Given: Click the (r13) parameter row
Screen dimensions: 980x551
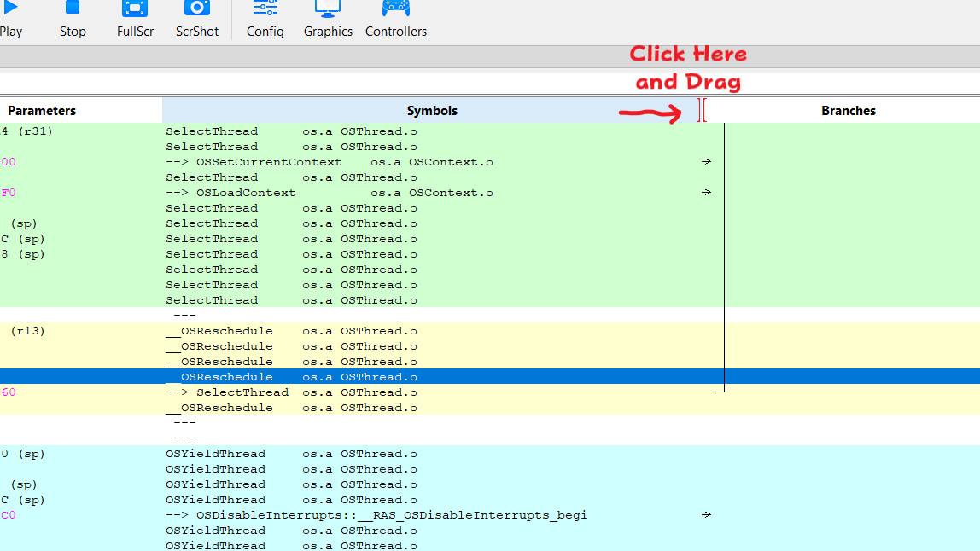Looking at the screenshot, I should pyautogui.click(x=27, y=331).
